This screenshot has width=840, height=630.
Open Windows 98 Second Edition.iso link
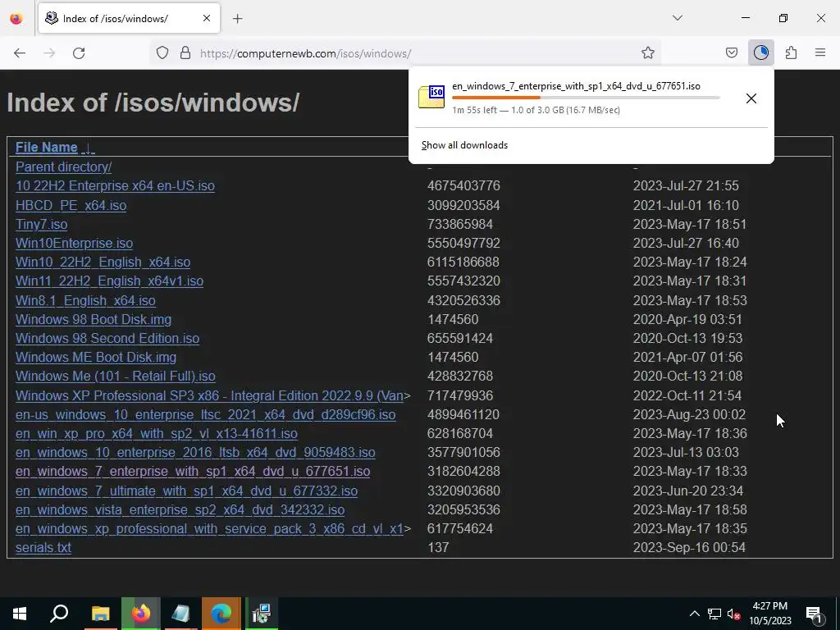tap(107, 339)
